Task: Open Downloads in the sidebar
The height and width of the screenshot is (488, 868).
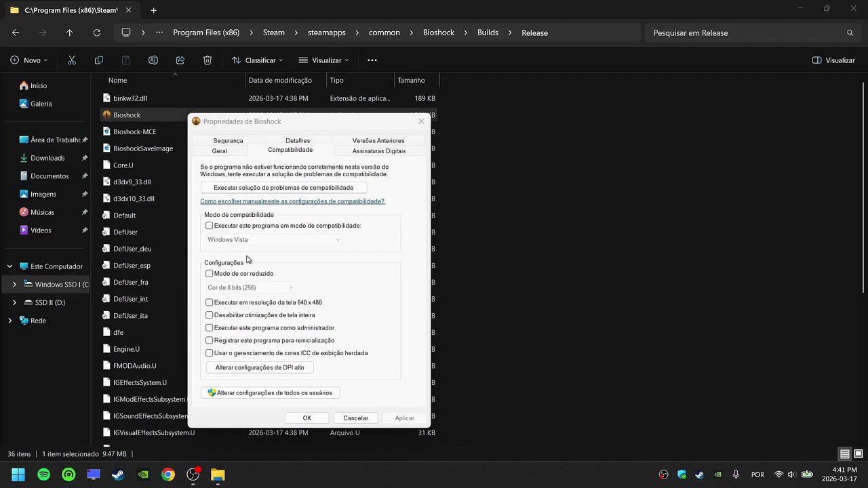Action: point(47,158)
